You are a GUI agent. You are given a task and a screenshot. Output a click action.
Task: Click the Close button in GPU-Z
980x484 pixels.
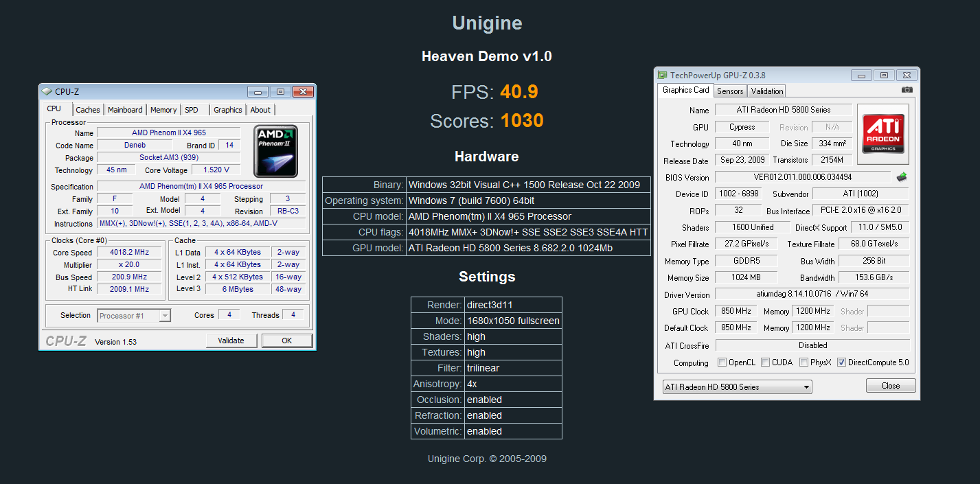click(891, 386)
